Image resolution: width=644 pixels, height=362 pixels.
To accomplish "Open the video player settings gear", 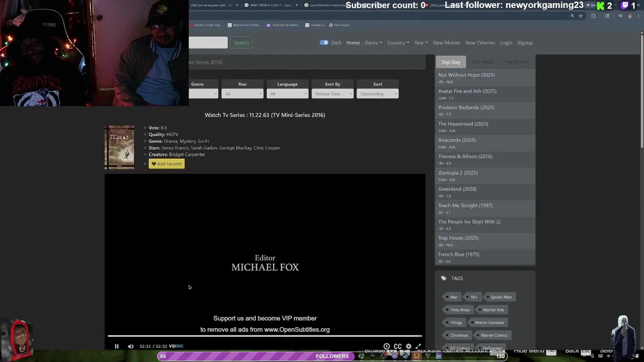I will click(x=409, y=346).
